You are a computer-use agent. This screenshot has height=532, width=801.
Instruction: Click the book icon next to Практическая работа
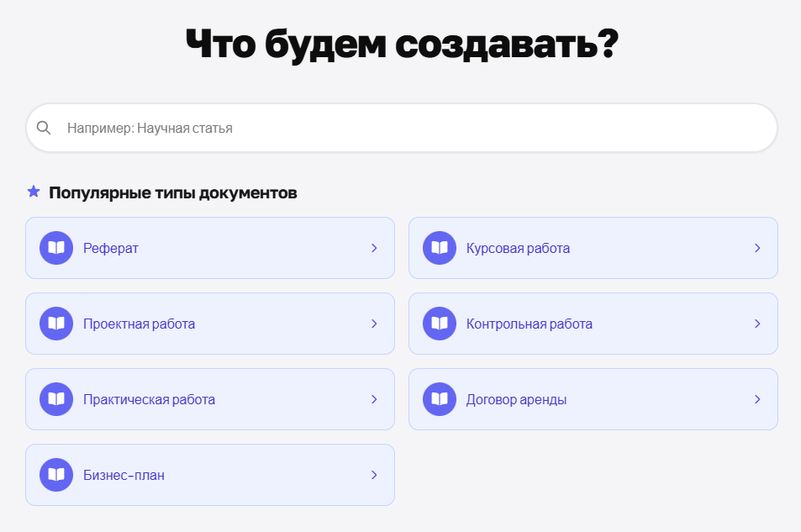pyautogui.click(x=56, y=399)
